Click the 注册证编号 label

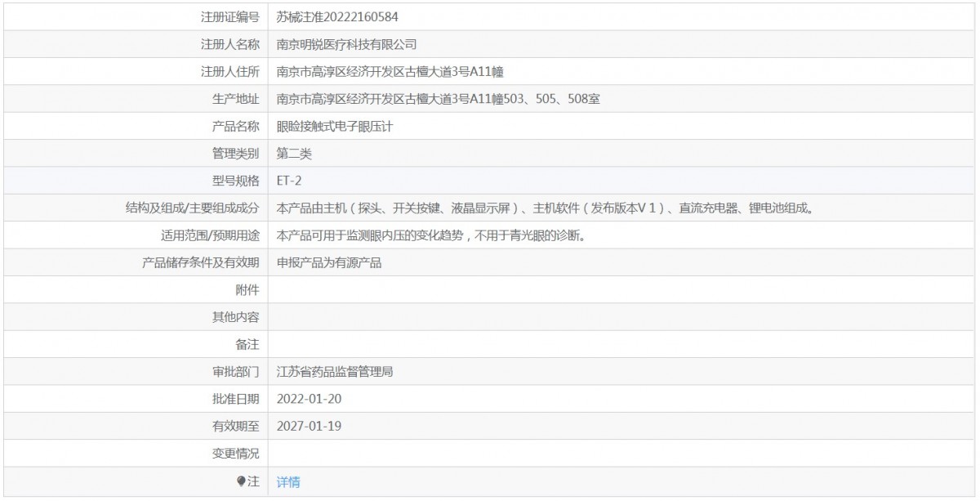tap(230, 16)
